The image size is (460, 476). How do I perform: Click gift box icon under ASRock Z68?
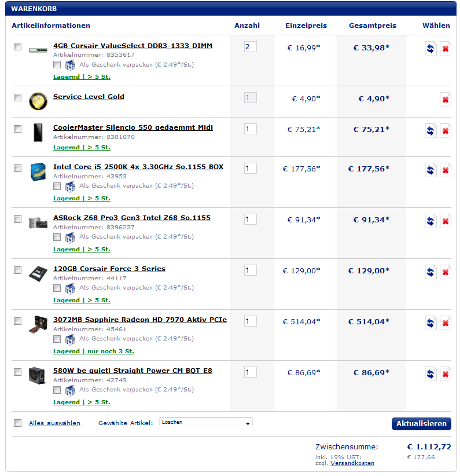[70, 237]
